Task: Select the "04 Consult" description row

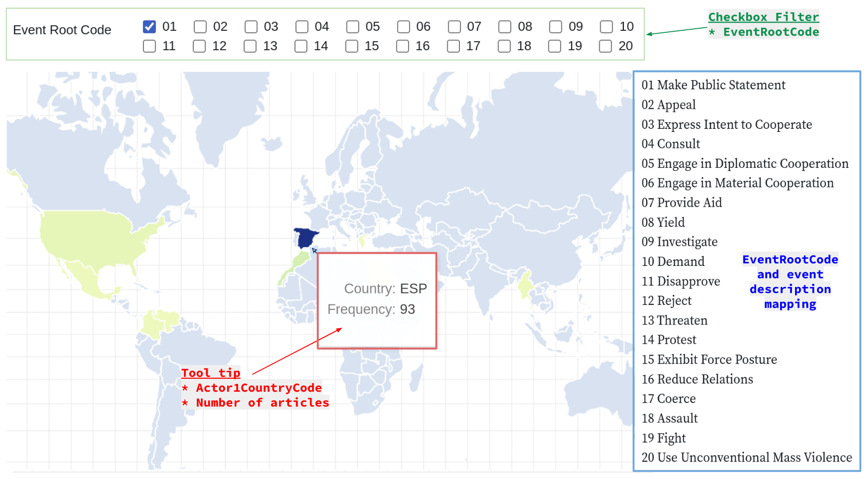Action: pos(671,144)
